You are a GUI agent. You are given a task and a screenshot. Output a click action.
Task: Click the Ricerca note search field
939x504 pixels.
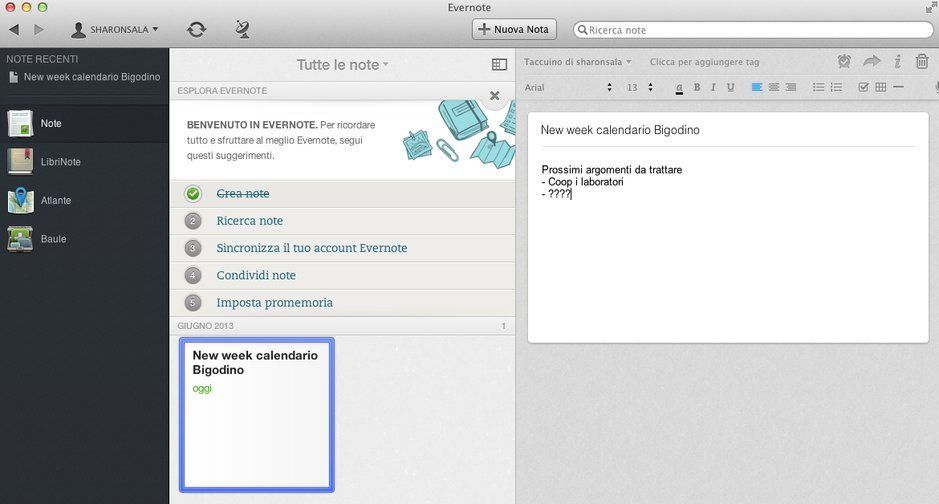coord(753,30)
